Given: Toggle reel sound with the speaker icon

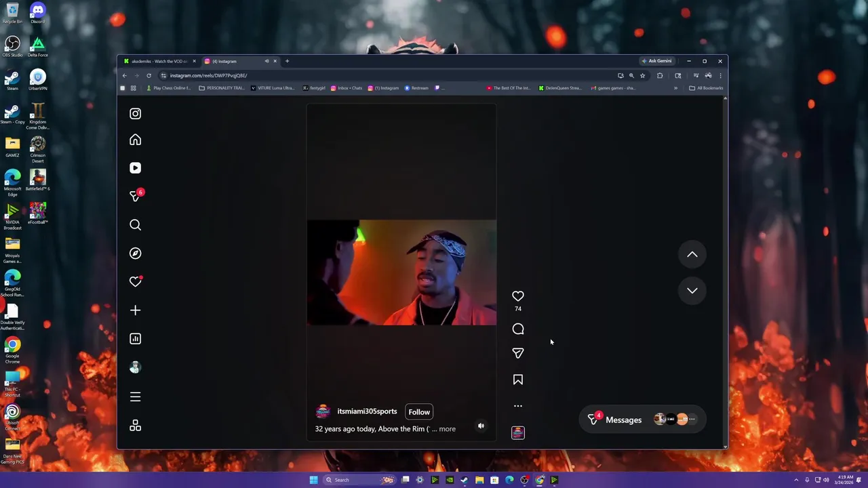Looking at the screenshot, I should (481, 426).
